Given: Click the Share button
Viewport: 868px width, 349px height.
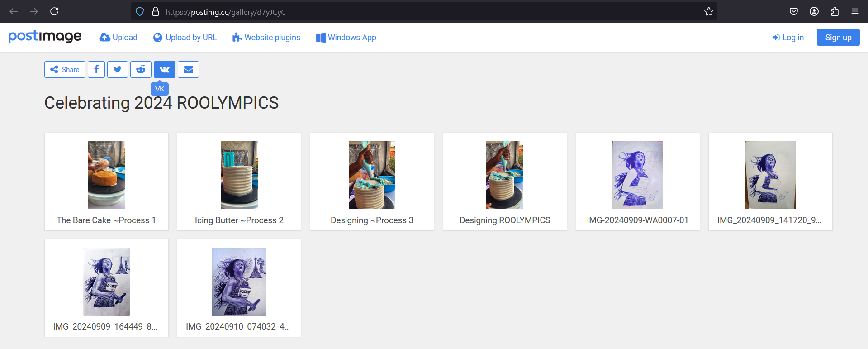Looking at the screenshot, I should [x=65, y=69].
